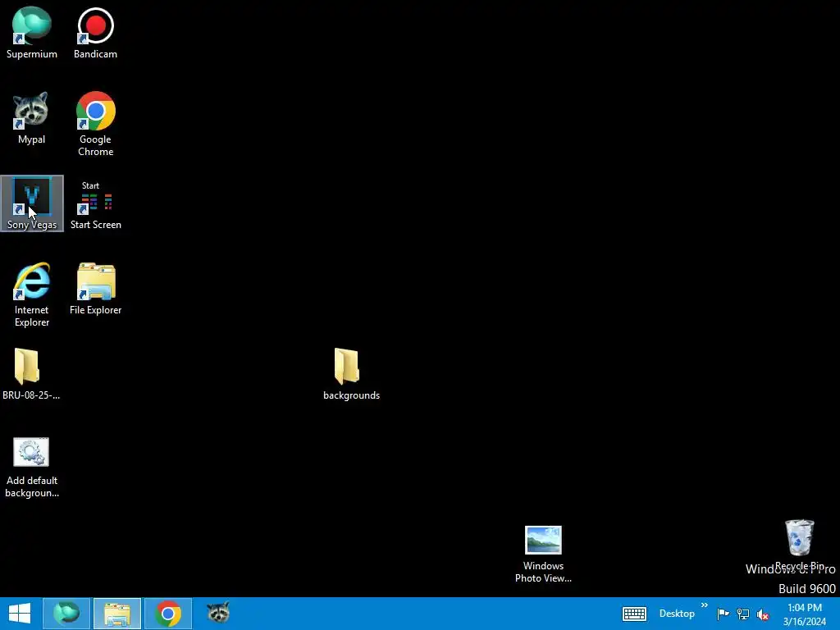The height and width of the screenshot is (630, 840).
Task: Open Google Chrome from the taskbar
Action: (167, 614)
